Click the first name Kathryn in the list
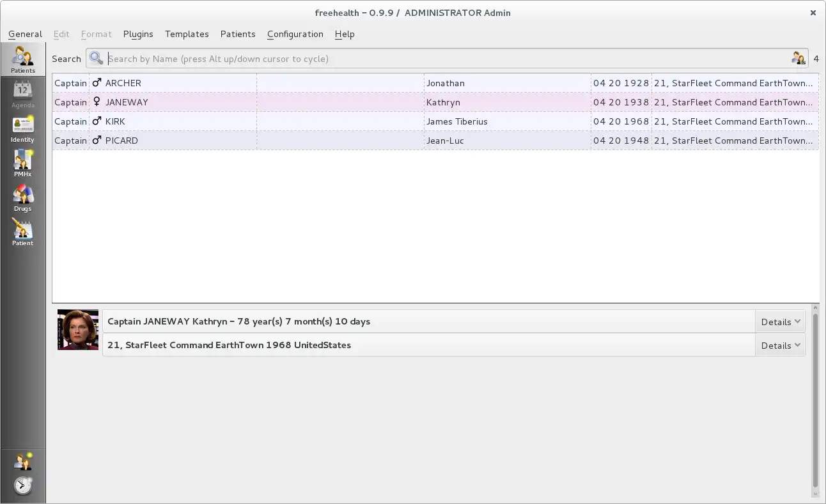The image size is (826, 504). pos(443,102)
